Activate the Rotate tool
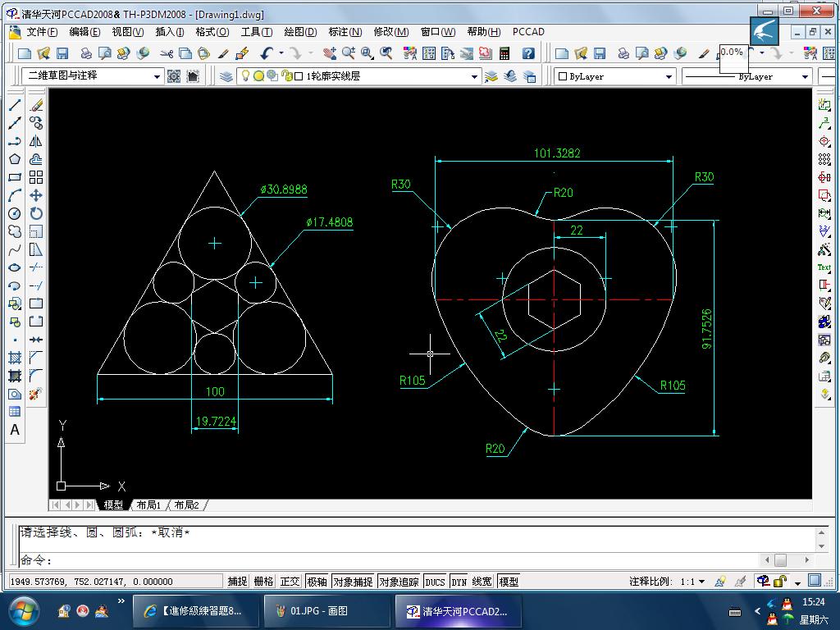This screenshot has width=840, height=630. pos(36,214)
